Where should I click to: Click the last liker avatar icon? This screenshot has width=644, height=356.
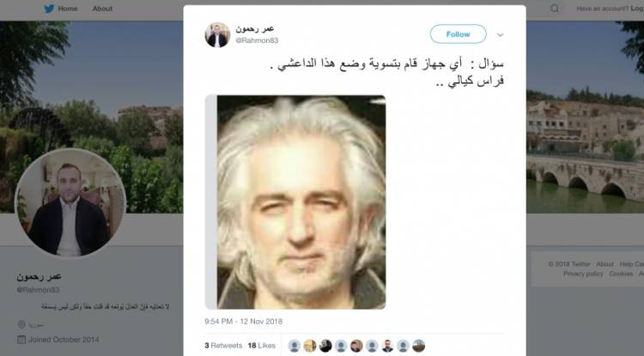point(418,346)
